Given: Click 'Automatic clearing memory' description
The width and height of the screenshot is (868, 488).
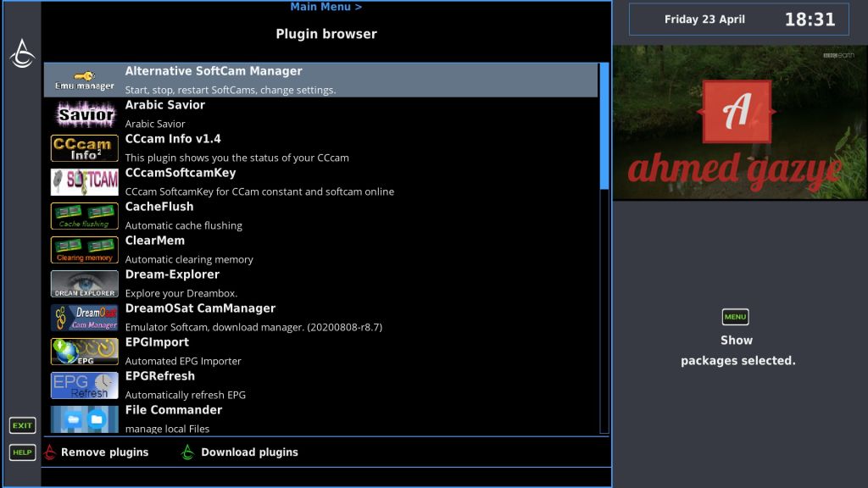Looking at the screenshot, I should click(x=189, y=259).
